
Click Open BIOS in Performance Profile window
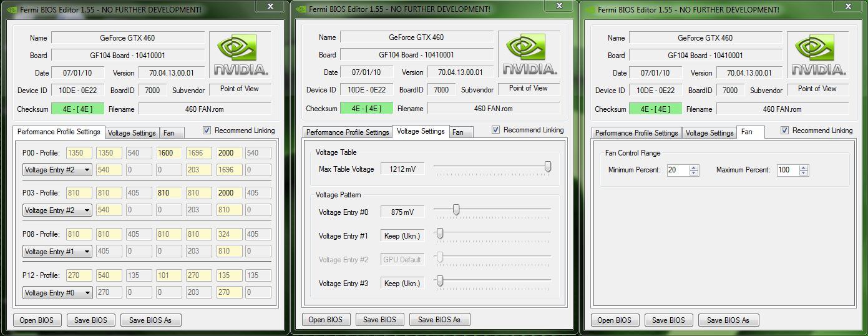37,320
